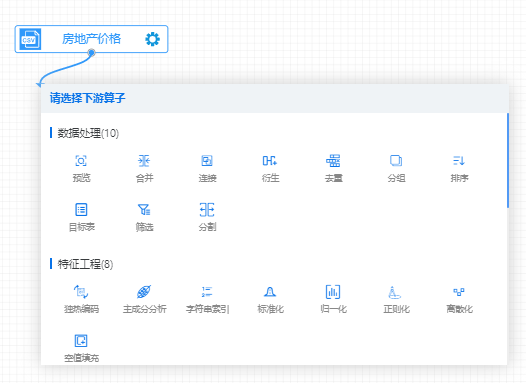Image resolution: width=526 pixels, height=383 pixels.
Task: Click the 房地产价格 node title
Action: click(92, 39)
